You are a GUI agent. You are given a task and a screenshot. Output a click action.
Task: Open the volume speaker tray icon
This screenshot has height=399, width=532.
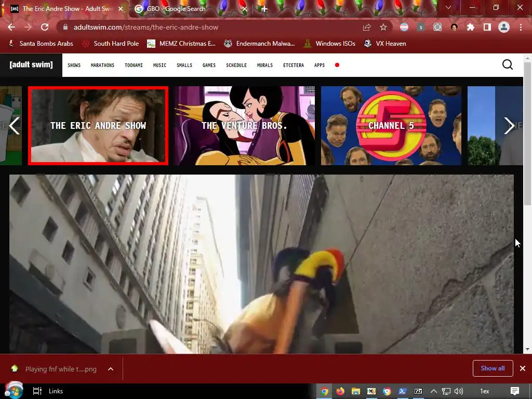coord(458,391)
